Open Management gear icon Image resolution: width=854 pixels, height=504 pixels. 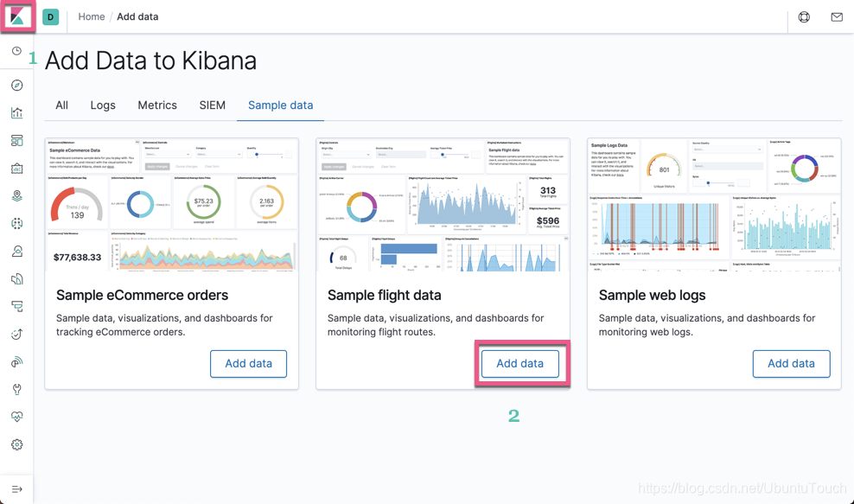pyautogui.click(x=17, y=444)
